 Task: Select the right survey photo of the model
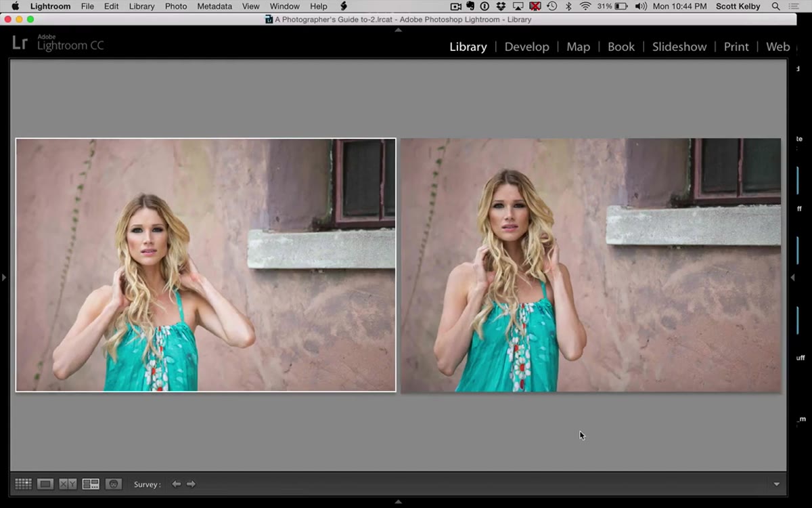591,265
